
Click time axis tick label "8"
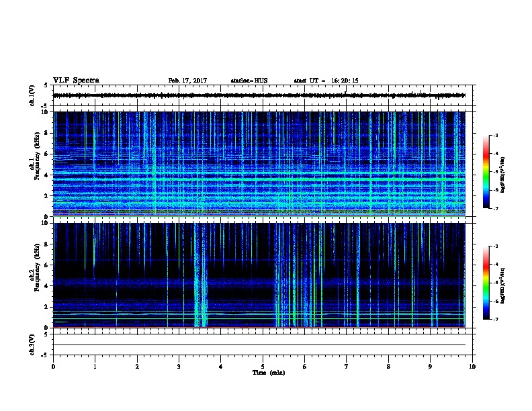(x=388, y=367)
